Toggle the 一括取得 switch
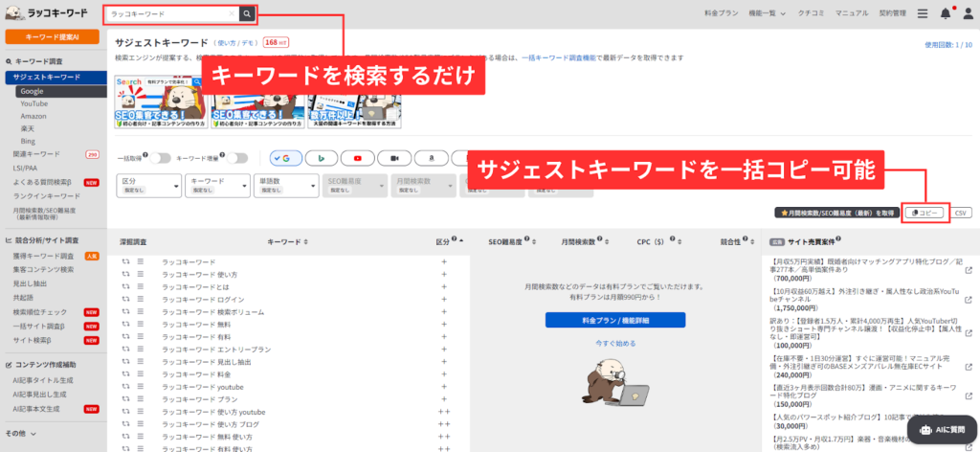980x452 pixels. pyautogui.click(x=160, y=159)
